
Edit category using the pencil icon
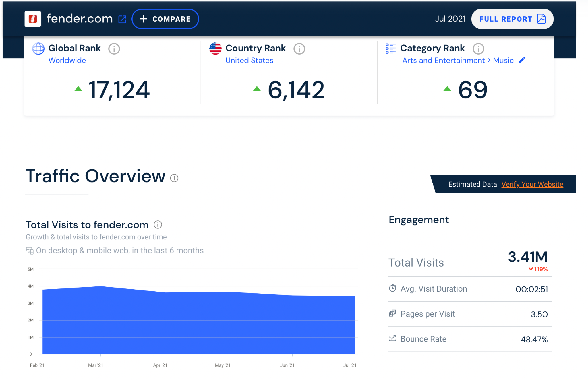pyautogui.click(x=522, y=60)
